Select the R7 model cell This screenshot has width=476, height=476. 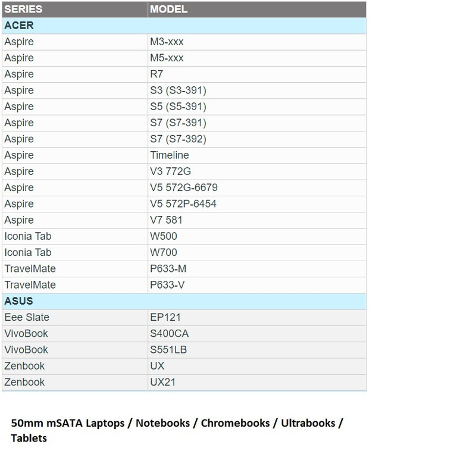click(156, 74)
